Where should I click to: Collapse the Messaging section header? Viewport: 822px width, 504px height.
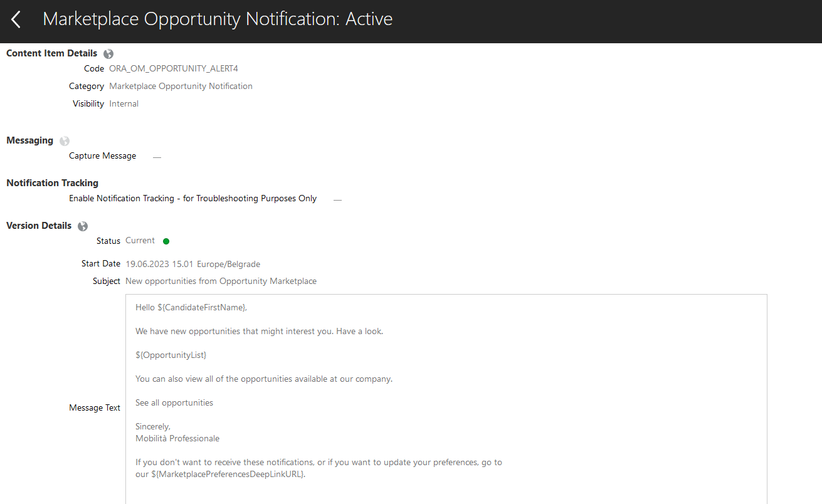29,140
